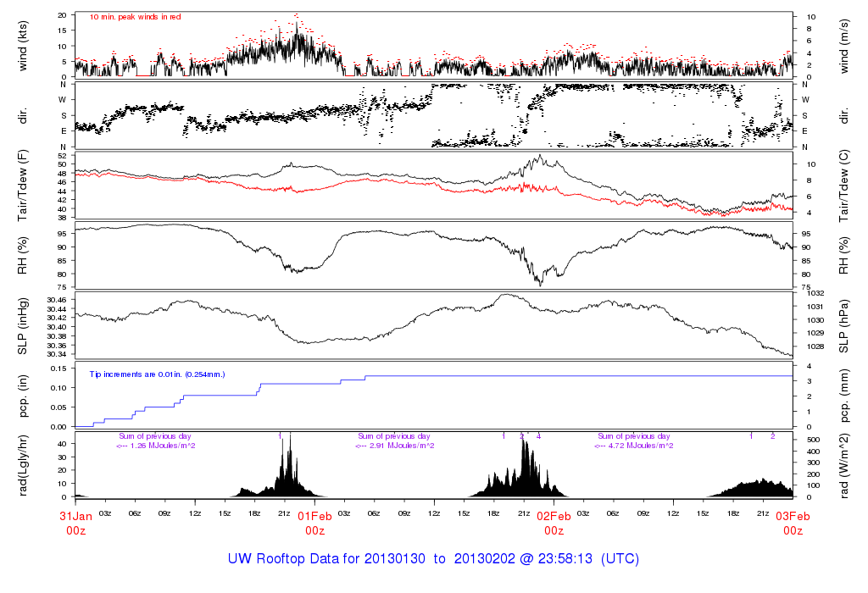Click the left "dir." axis label

click(23, 116)
